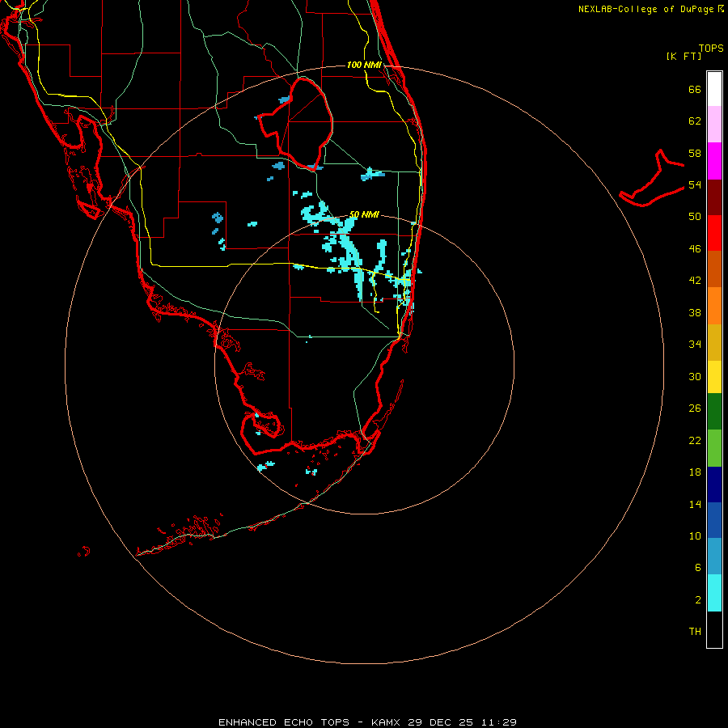Click the "2" legend value
This screenshot has height=728, width=728.
697,600
